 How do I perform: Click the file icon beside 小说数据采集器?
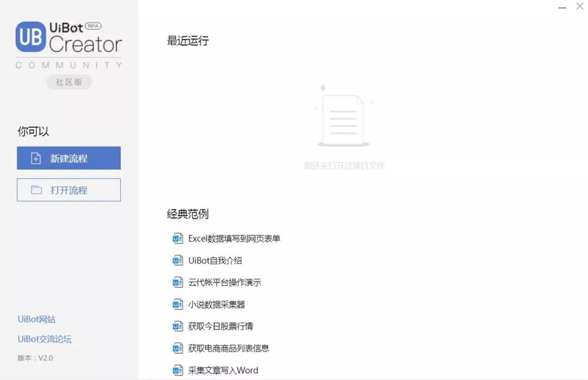tap(177, 304)
